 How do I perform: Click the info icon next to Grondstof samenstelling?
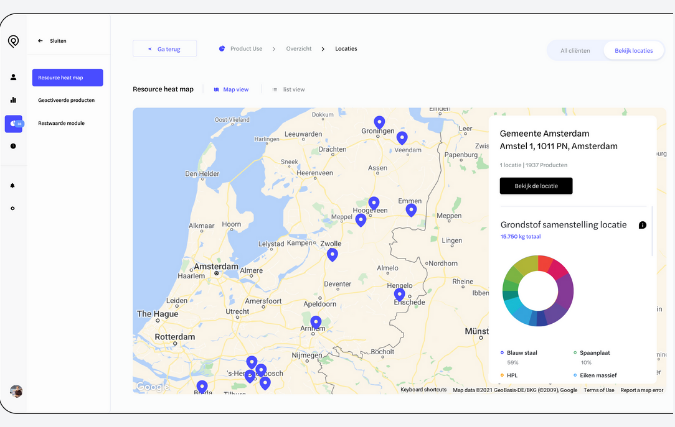tap(642, 225)
